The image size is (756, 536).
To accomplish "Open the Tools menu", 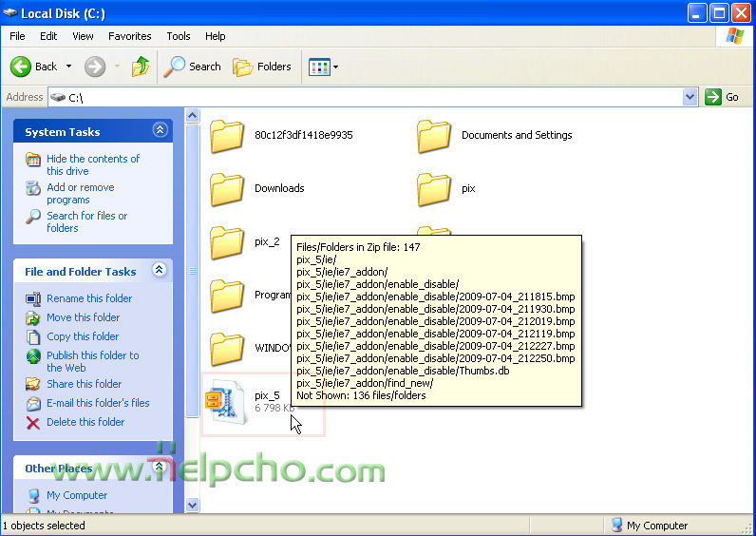I will (179, 36).
